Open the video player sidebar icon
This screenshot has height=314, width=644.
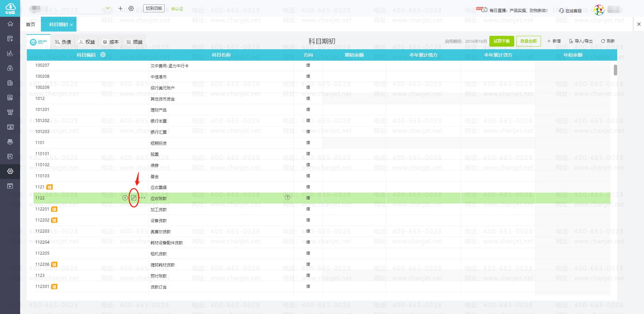[x=10, y=186]
